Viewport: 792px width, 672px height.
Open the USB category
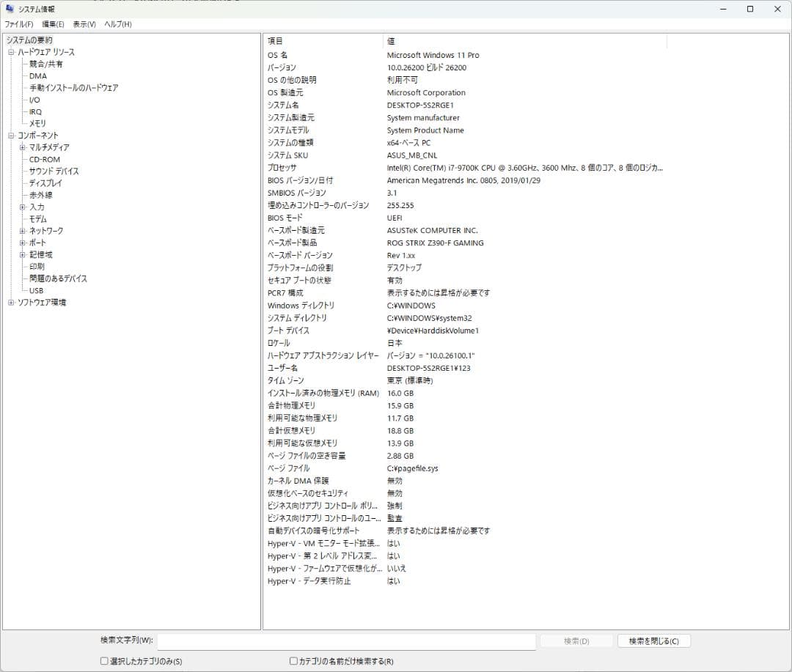[x=35, y=290]
